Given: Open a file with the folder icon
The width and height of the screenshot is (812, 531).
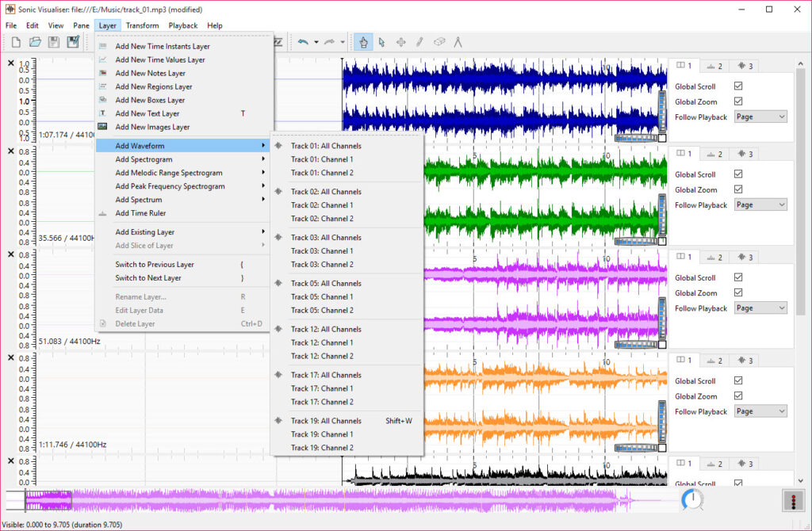Looking at the screenshot, I should pyautogui.click(x=35, y=43).
